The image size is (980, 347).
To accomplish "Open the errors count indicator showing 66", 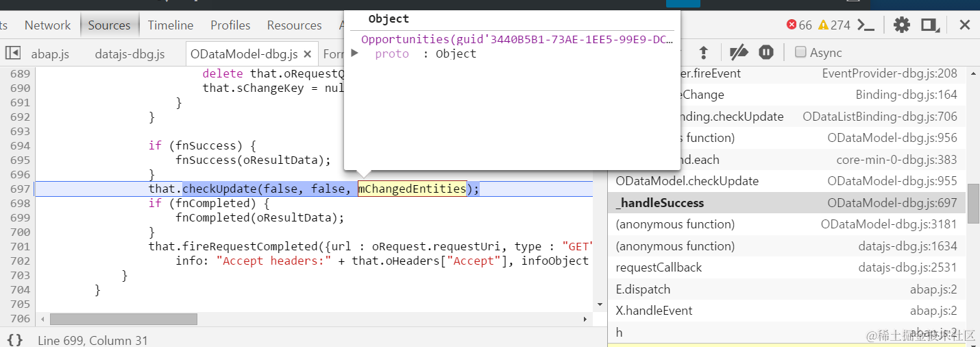I will pyautogui.click(x=799, y=25).
